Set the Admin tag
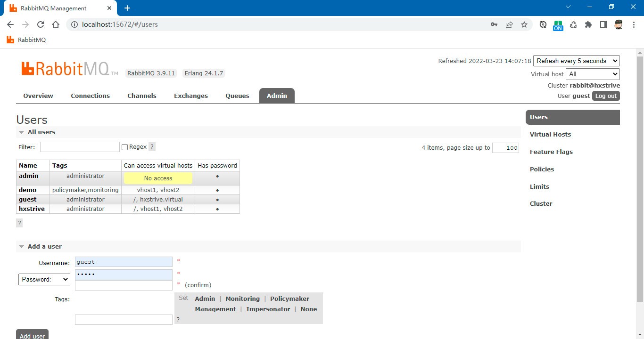The image size is (644, 339). pyautogui.click(x=205, y=299)
